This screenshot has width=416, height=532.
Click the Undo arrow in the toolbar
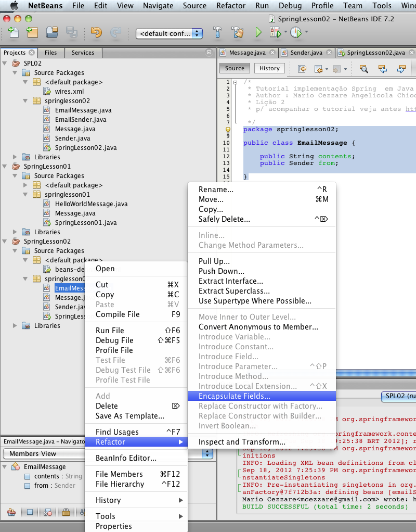pos(96,32)
